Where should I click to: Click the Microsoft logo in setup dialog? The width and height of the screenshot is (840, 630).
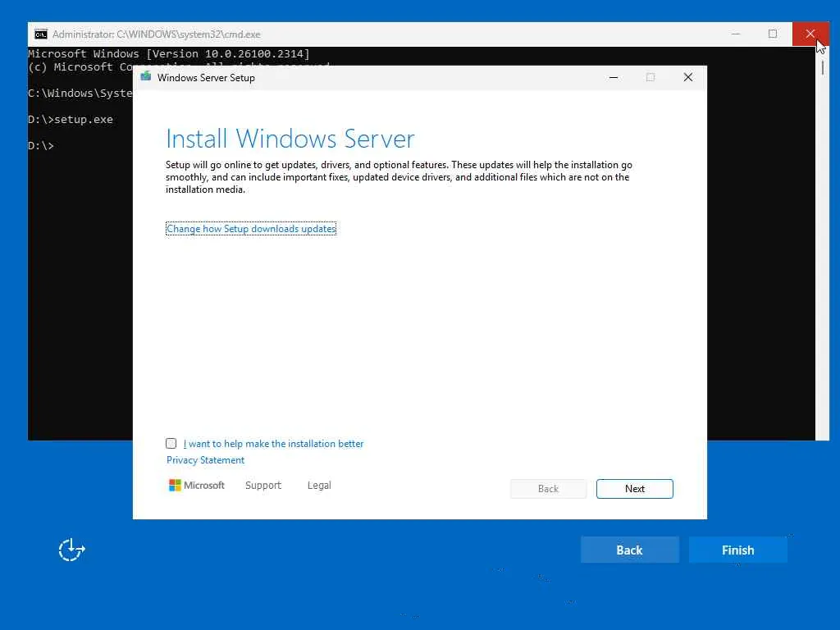click(197, 486)
